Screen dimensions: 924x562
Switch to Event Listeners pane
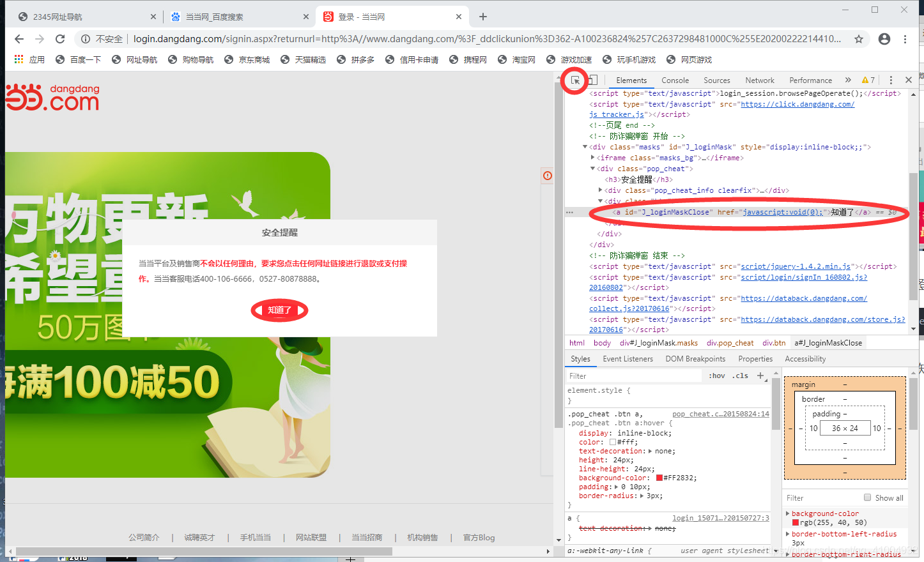pyautogui.click(x=628, y=359)
